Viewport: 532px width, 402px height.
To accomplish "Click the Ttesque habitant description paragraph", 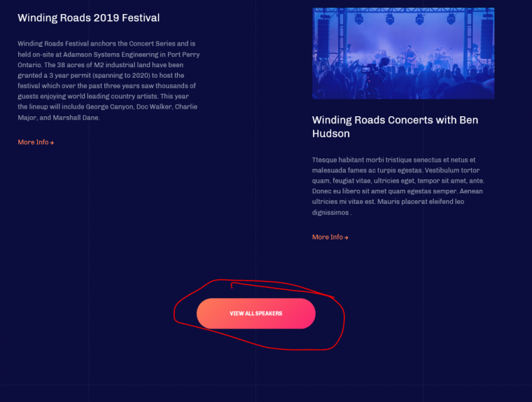I will pyautogui.click(x=397, y=186).
